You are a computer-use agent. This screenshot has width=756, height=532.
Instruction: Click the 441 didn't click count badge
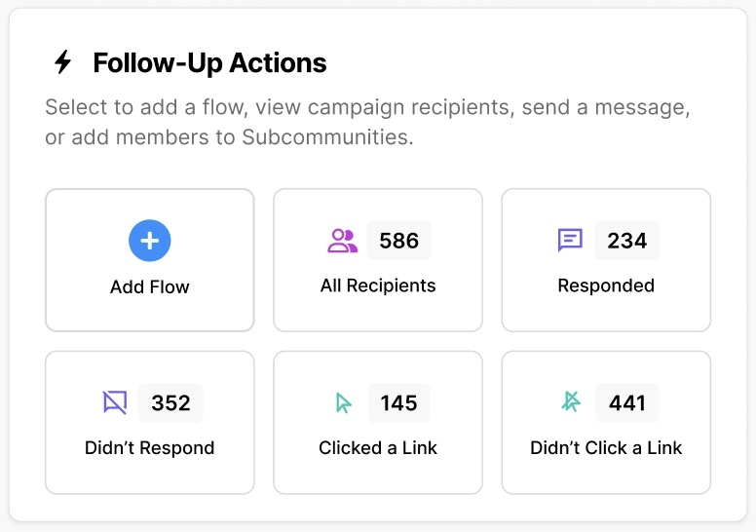627,402
